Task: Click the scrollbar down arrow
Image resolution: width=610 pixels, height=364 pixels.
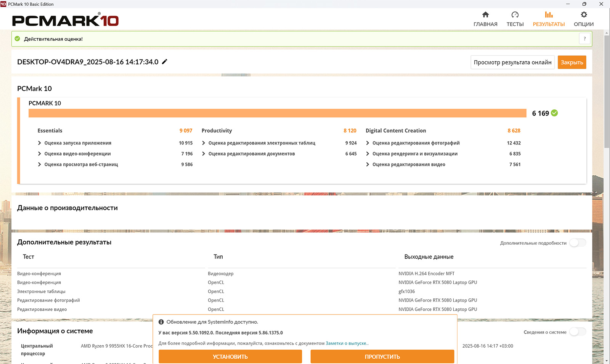Action: pos(607,361)
